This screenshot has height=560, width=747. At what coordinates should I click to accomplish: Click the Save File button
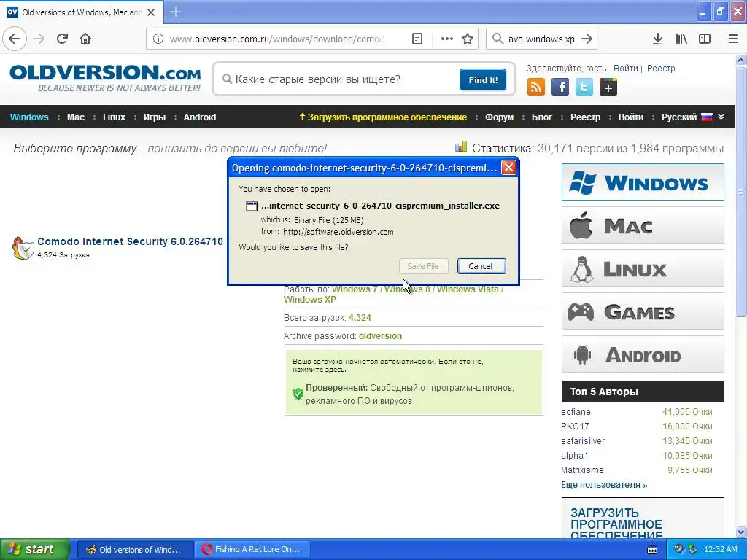[423, 266]
